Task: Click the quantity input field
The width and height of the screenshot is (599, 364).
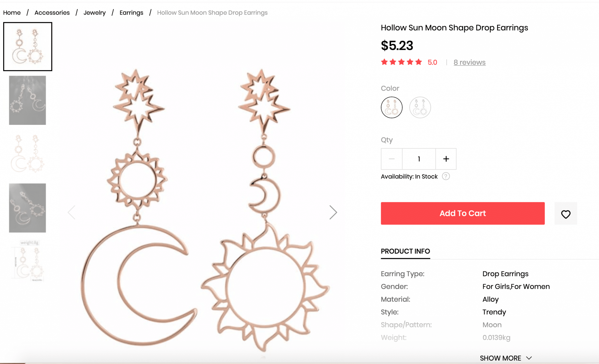Action: coord(419,159)
